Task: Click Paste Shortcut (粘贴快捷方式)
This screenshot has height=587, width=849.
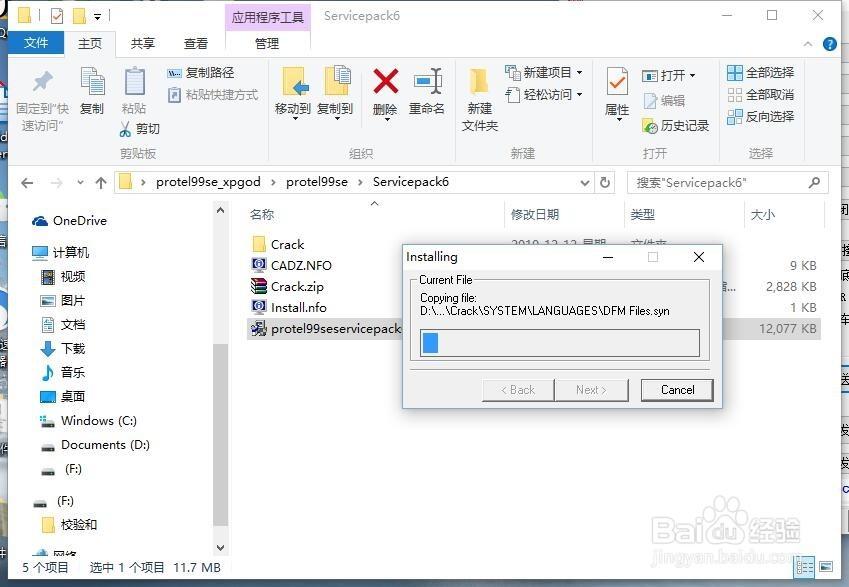Action: (x=213, y=95)
